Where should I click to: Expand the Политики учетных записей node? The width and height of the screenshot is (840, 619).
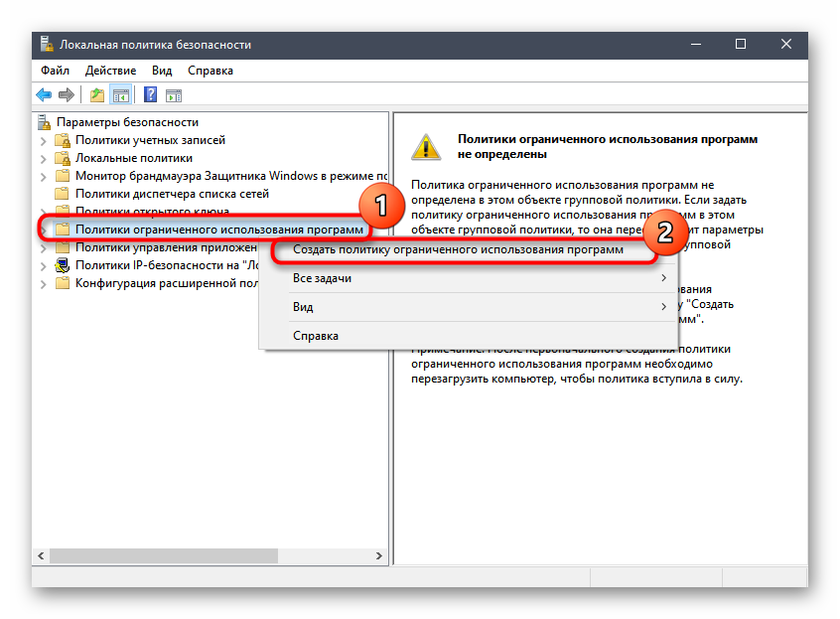(x=43, y=141)
